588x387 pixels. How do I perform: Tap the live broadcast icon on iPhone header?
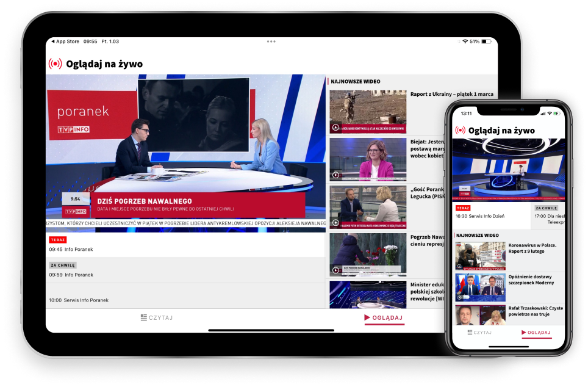[x=460, y=130]
